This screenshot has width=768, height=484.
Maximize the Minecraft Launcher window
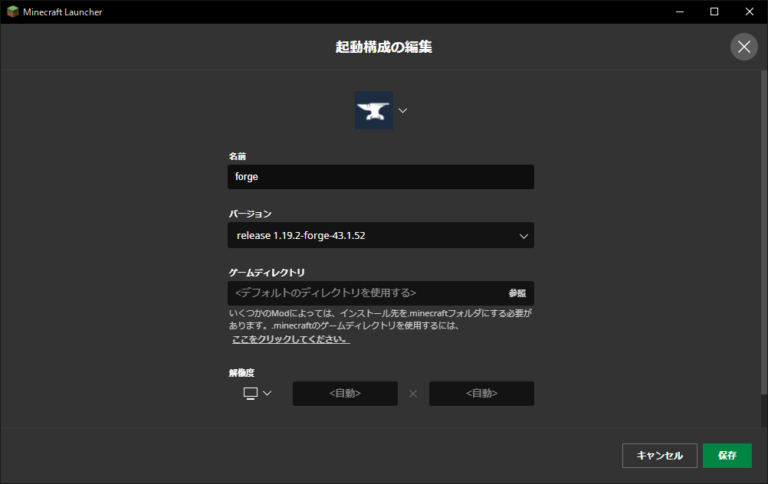(x=714, y=12)
